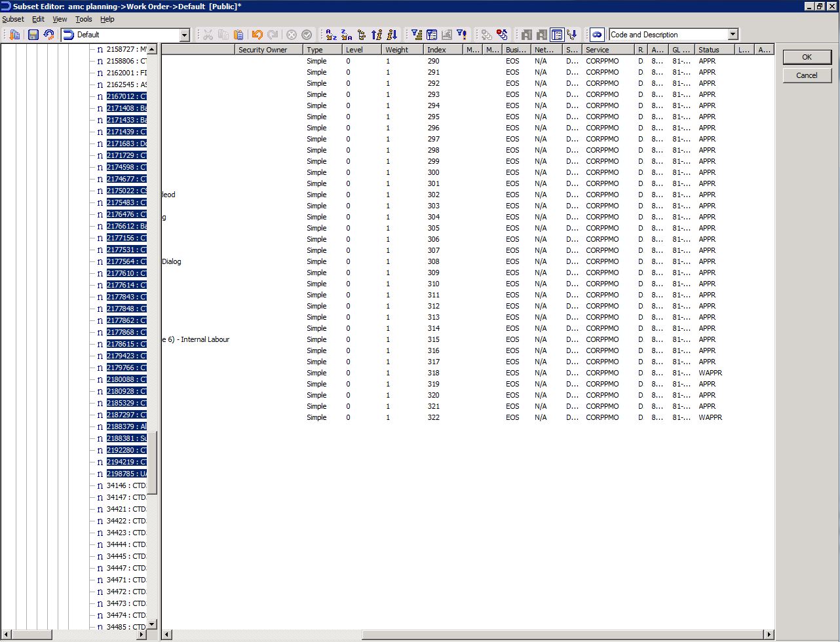Click the Cancel button
This screenshot has width=840, height=642.
[807, 75]
